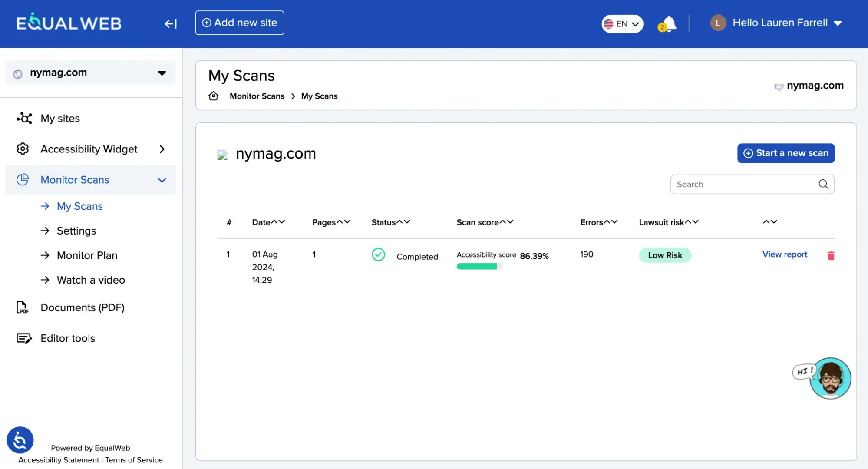
Task: Click the 86.39% score value
Action: [534, 256]
